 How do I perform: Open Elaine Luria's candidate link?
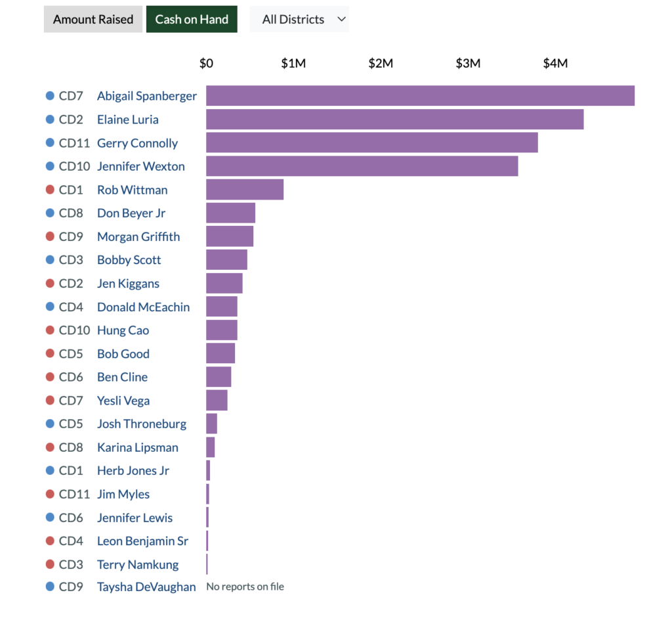pos(127,120)
